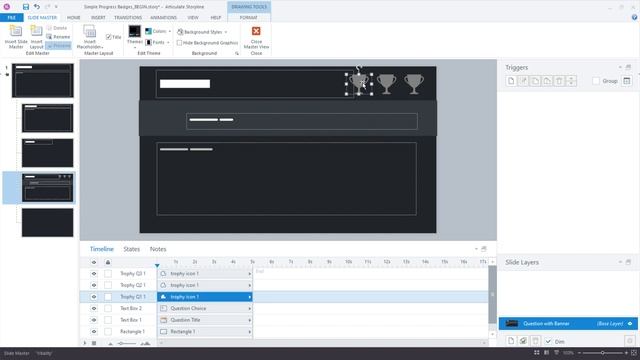Click the copy trigger icon in Triggers panel

coord(535,81)
